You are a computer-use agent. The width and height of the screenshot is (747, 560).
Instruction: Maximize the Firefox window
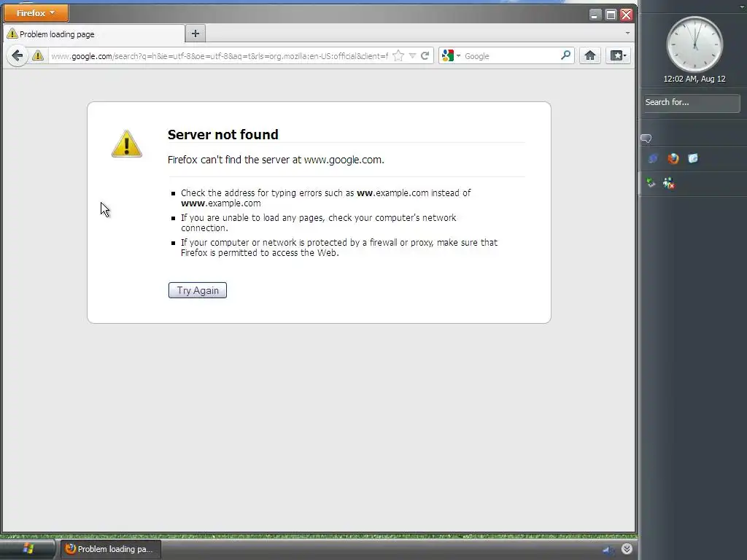coord(611,15)
